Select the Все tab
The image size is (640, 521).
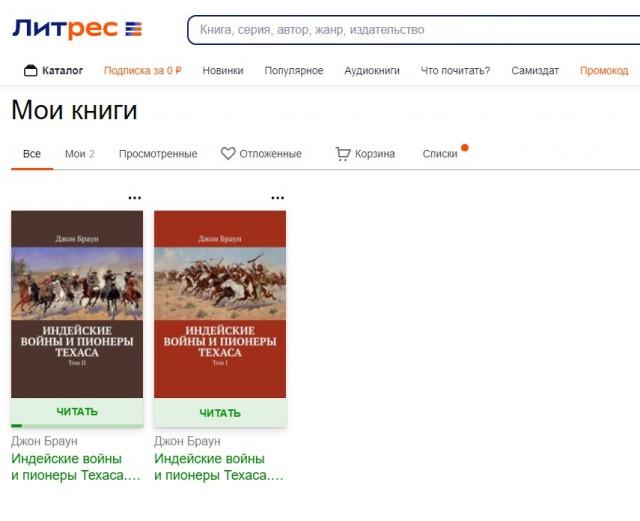[32, 154]
